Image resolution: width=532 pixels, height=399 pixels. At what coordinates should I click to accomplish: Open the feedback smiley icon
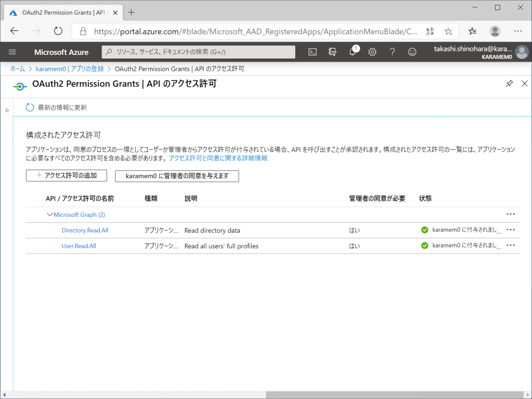[x=412, y=52]
